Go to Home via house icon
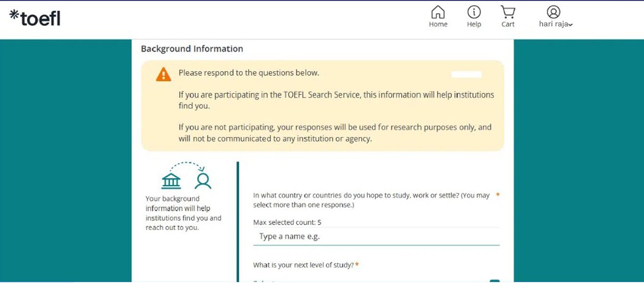Viewport: 644px width, 283px height. pyautogui.click(x=438, y=12)
